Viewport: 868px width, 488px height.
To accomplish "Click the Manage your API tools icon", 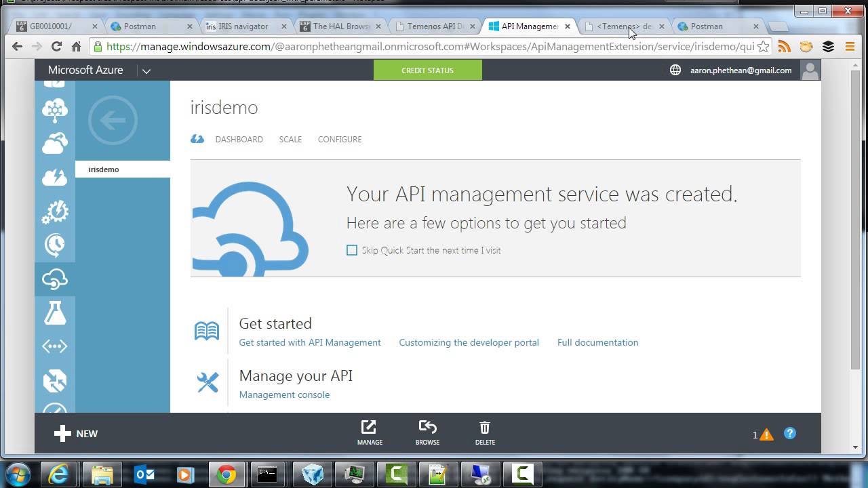I will coord(208,383).
